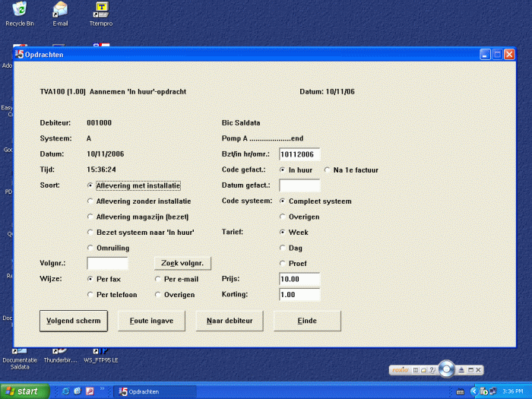Launch the Ttermpro desktop shortcut

click(x=100, y=10)
